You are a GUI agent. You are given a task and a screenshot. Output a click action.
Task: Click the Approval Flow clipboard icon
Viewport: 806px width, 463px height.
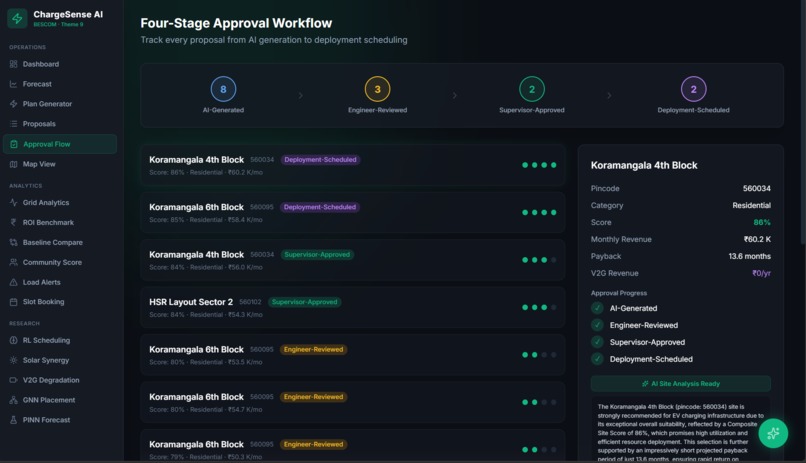pyautogui.click(x=14, y=144)
